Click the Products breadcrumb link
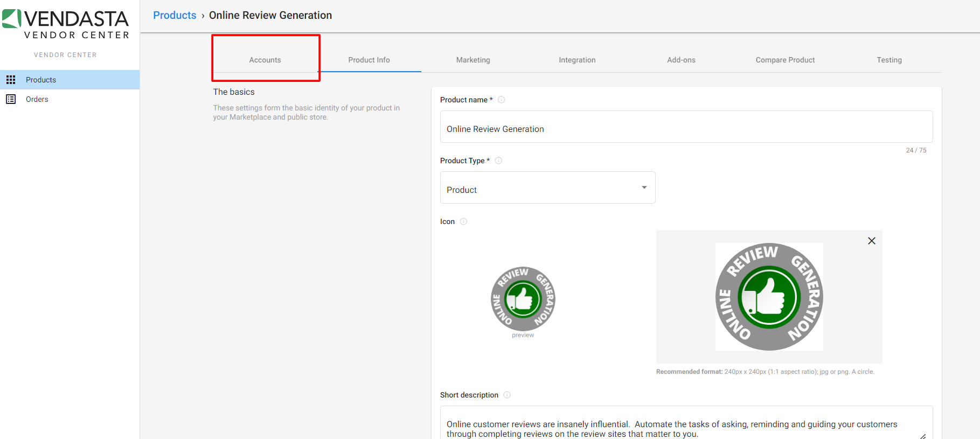This screenshot has height=439, width=980. pyautogui.click(x=175, y=15)
